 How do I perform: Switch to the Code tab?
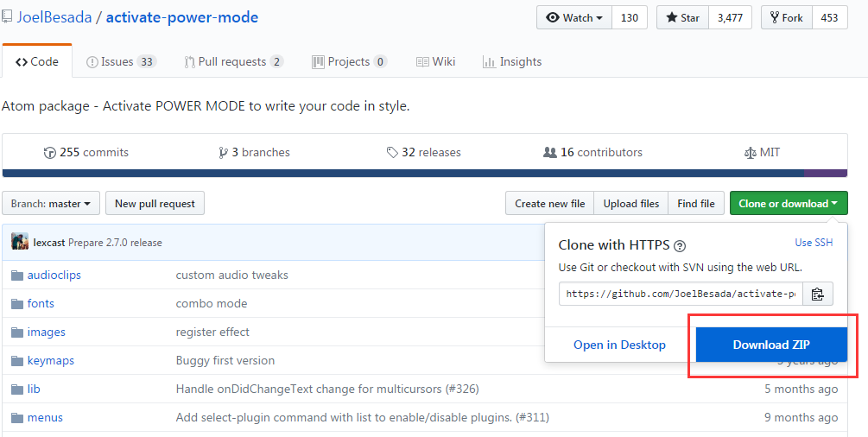point(37,61)
